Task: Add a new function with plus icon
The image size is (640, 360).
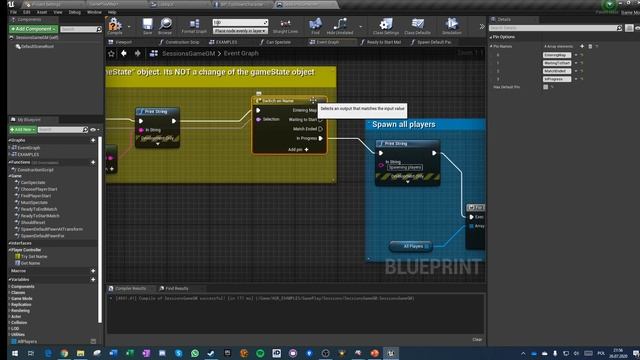Action: point(93,162)
